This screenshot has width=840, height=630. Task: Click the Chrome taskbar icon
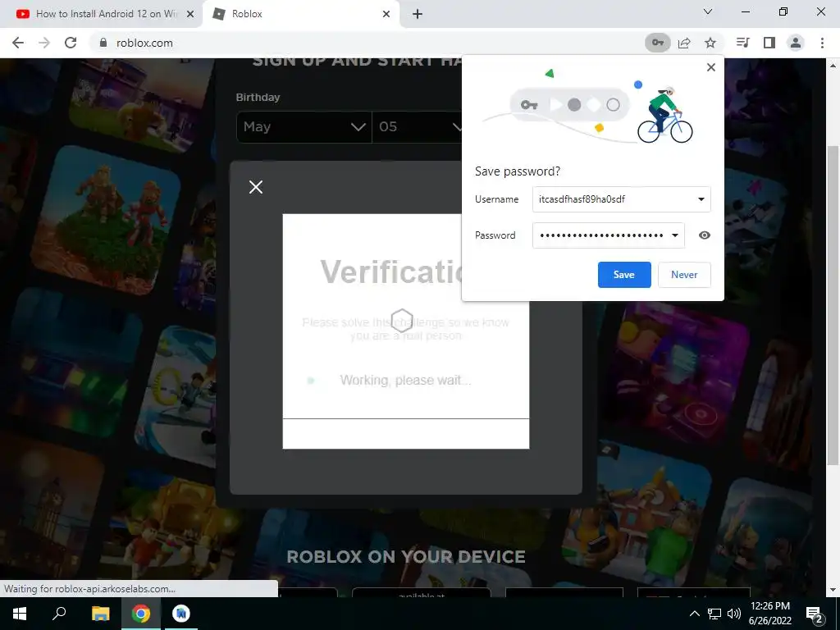pyautogui.click(x=141, y=614)
